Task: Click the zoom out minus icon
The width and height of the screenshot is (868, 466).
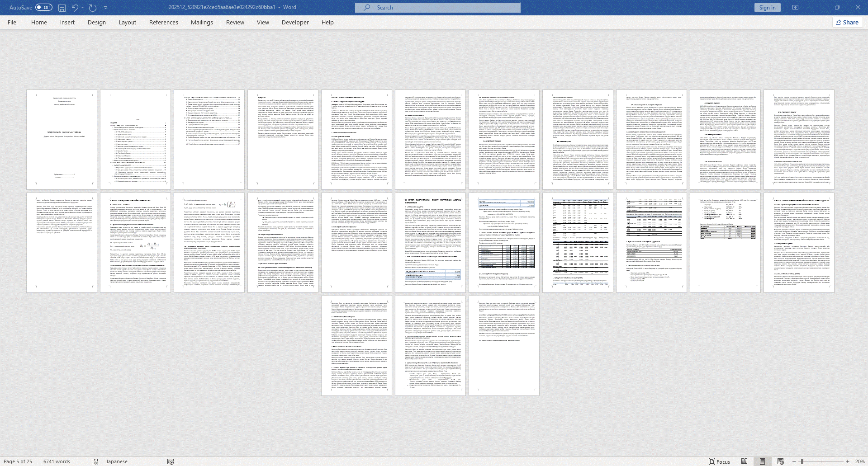Action: (794, 461)
